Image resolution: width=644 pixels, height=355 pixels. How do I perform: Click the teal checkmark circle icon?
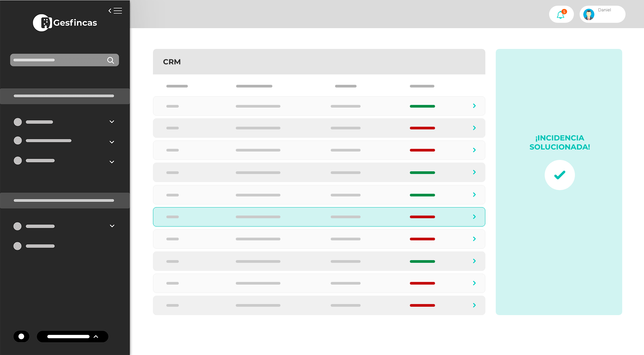[559, 175]
